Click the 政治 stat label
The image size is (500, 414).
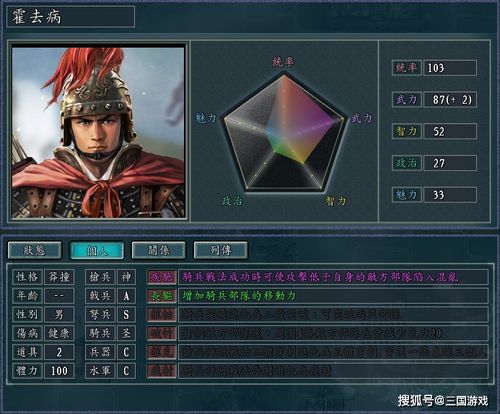pos(407,163)
